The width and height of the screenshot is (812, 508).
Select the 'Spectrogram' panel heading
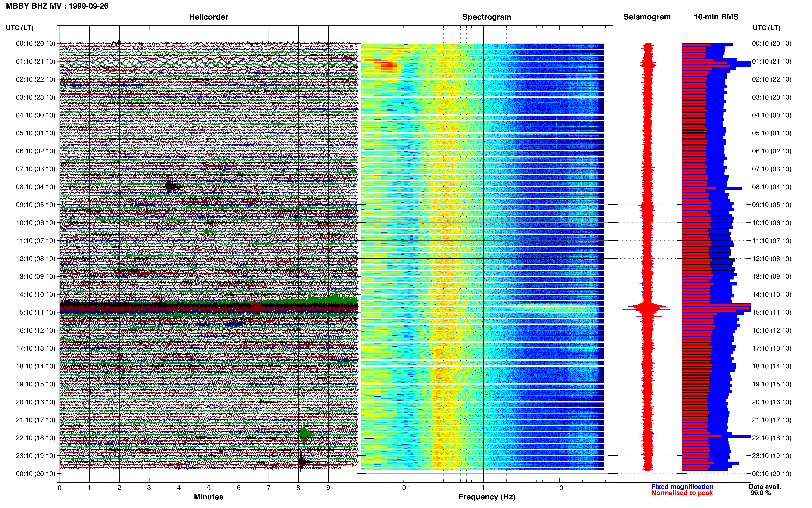[x=487, y=17]
